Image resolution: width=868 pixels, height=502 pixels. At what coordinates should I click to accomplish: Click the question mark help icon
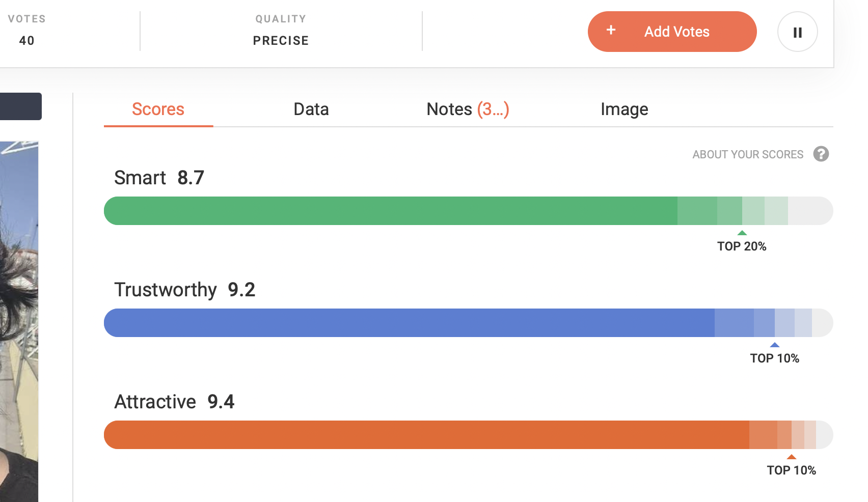pyautogui.click(x=821, y=154)
